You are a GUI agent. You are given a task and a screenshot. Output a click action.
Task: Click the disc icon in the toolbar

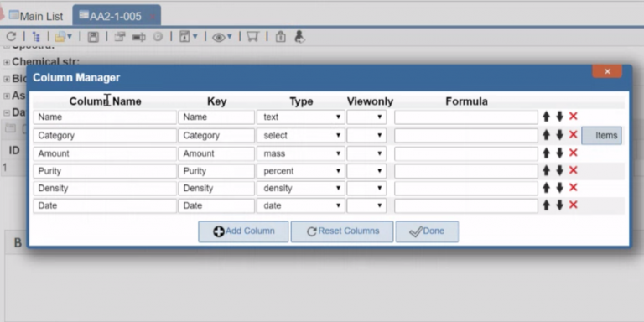click(x=158, y=37)
